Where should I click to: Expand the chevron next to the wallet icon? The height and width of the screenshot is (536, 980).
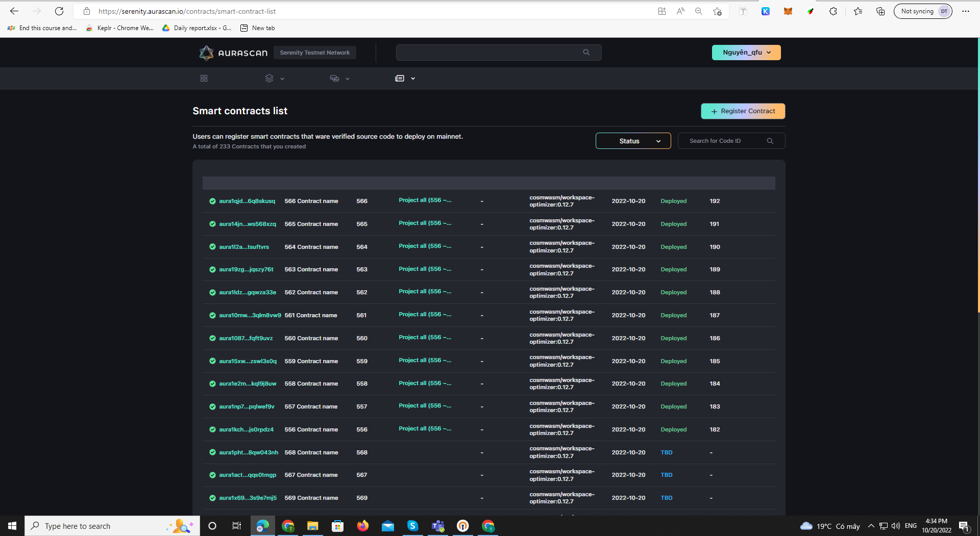click(x=413, y=78)
